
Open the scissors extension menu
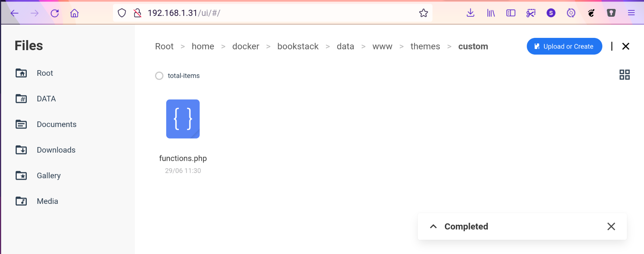pos(531,13)
